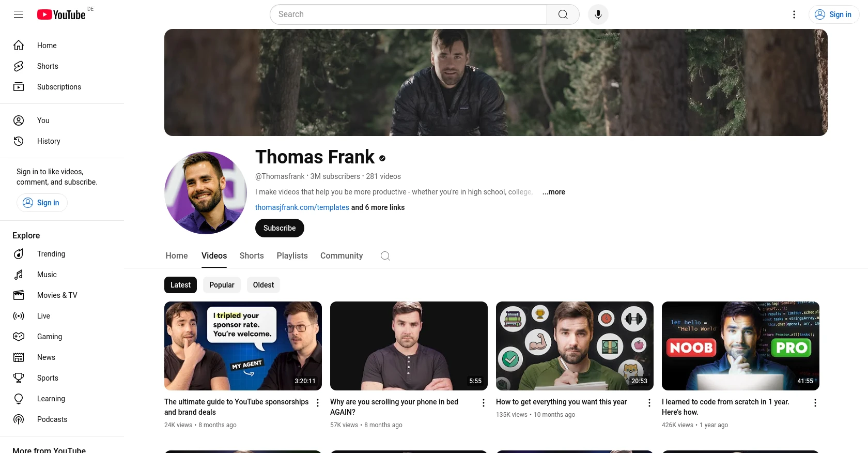
Task: Search within channel using magnifier icon
Action: click(x=385, y=256)
